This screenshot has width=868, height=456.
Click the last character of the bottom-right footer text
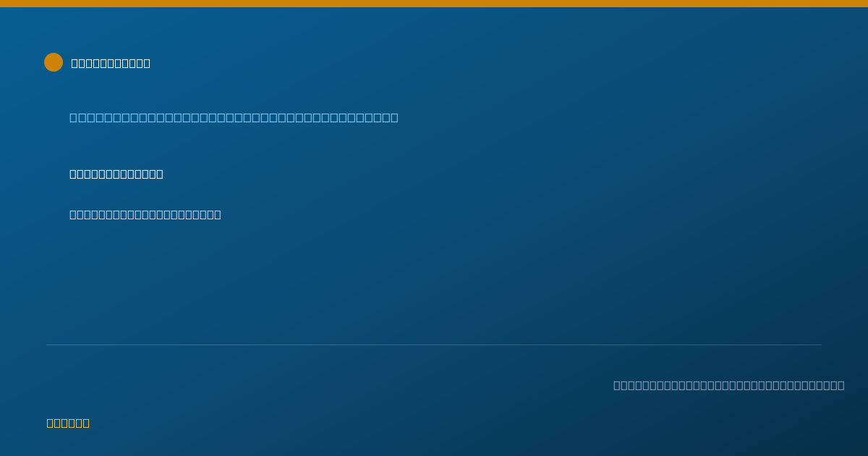click(x=841, y=385)
